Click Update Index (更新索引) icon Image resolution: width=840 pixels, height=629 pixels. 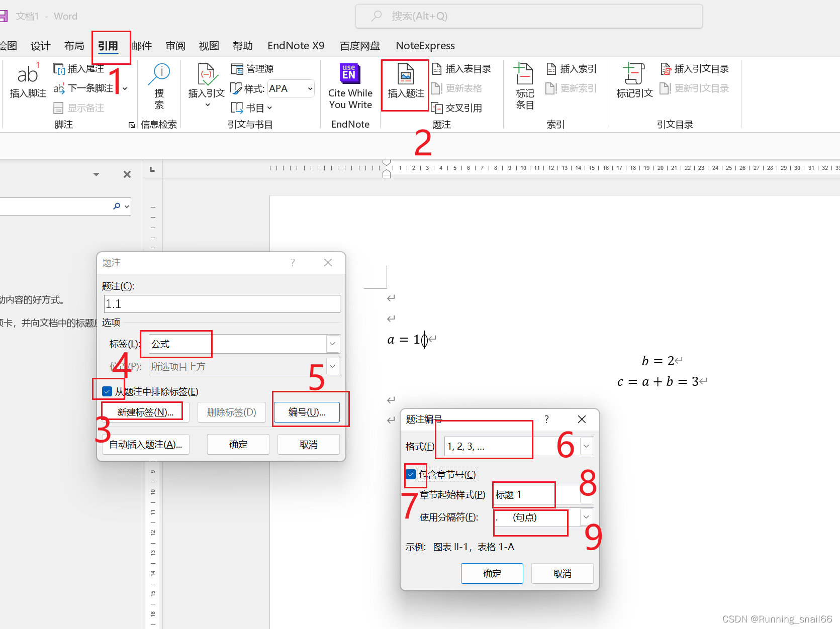click(x=551, y=88)
